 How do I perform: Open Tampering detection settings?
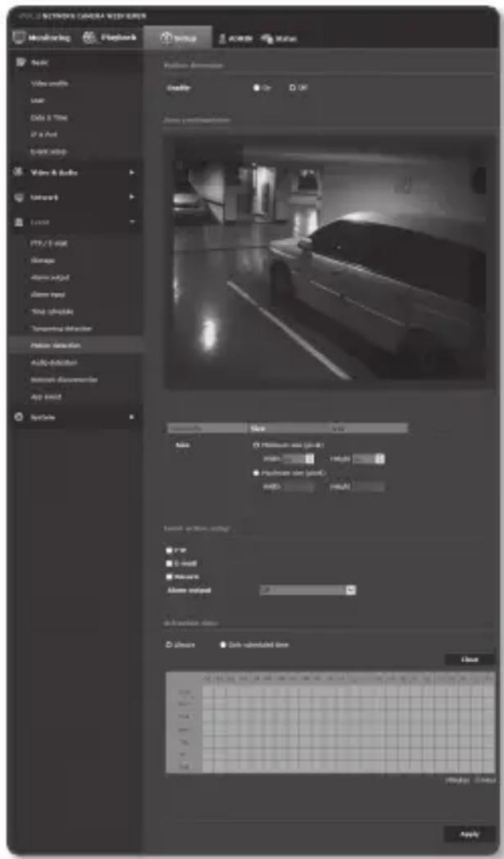tap(61, 329)
